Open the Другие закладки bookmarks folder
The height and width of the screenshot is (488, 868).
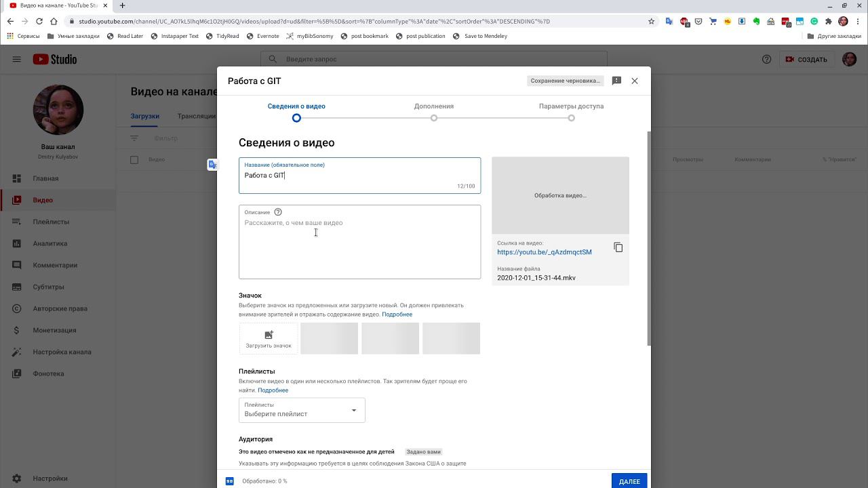(834, 36)
